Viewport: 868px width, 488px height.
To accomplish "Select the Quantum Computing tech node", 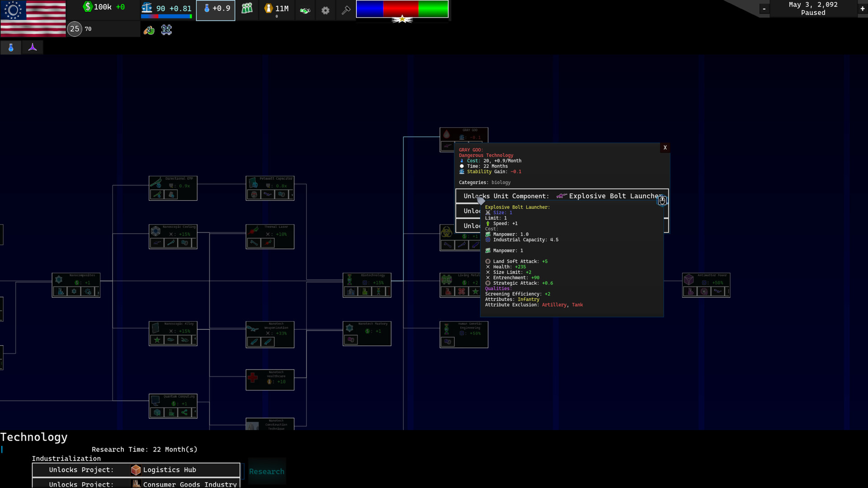I will coord(173,405).
